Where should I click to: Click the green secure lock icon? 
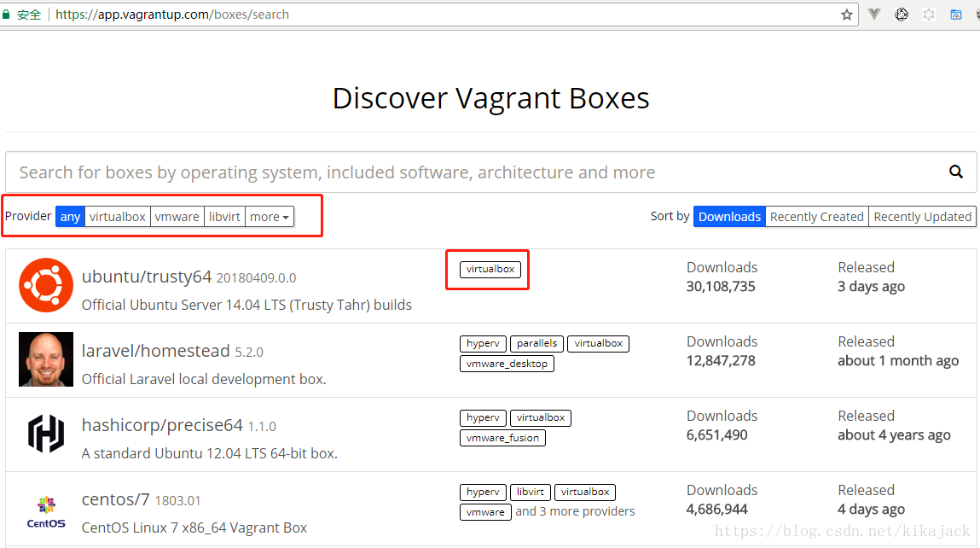[x=6, y=14]
